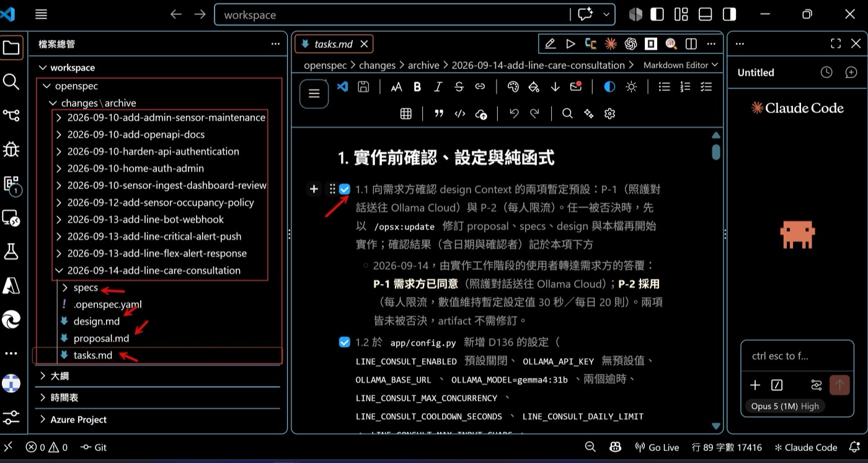Apply strikethrough formatting in the toolbar

click(x=459, y=87)
